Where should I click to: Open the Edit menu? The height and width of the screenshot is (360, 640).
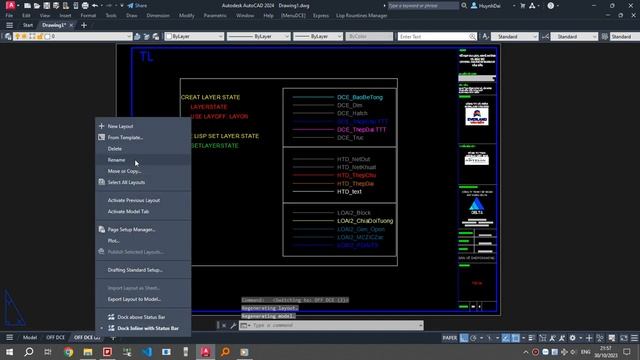(26, 16)
